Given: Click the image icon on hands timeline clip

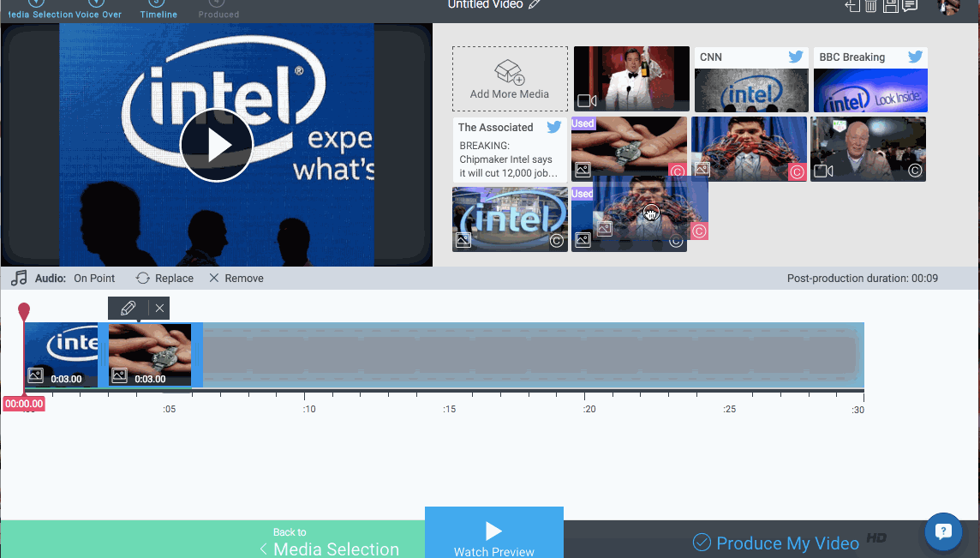Looking at the screenshot, I should coord(119,375).
